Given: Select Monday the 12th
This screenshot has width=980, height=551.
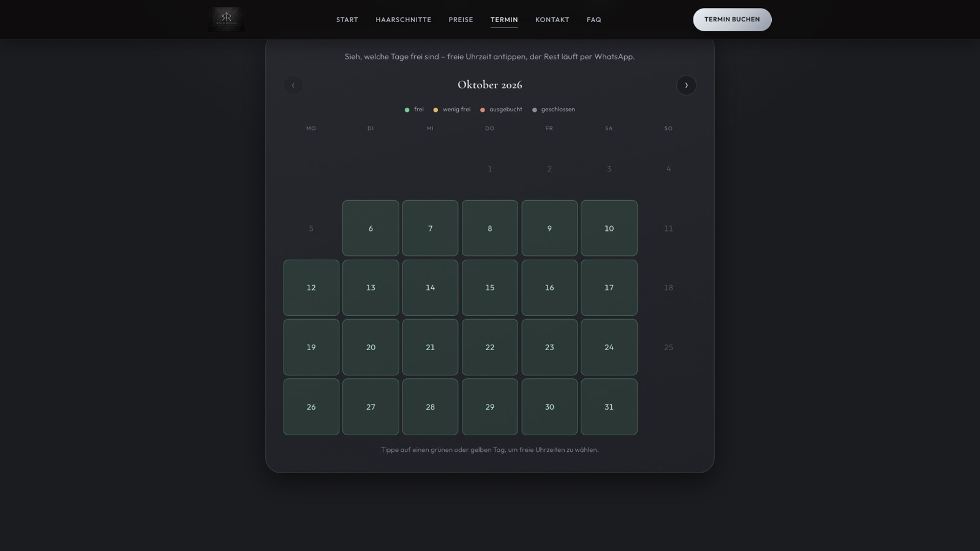Looking at the screenshot, I should [x=311, y=288].
